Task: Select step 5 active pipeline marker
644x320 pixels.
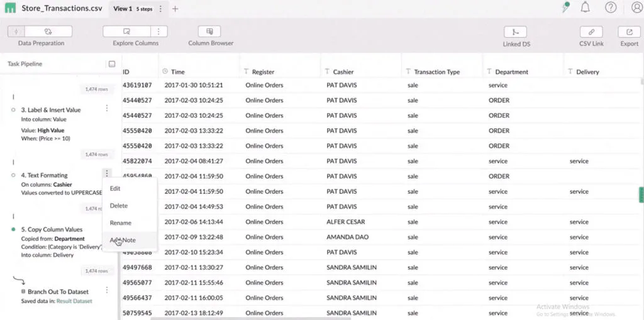Action: tap(13, 229)
